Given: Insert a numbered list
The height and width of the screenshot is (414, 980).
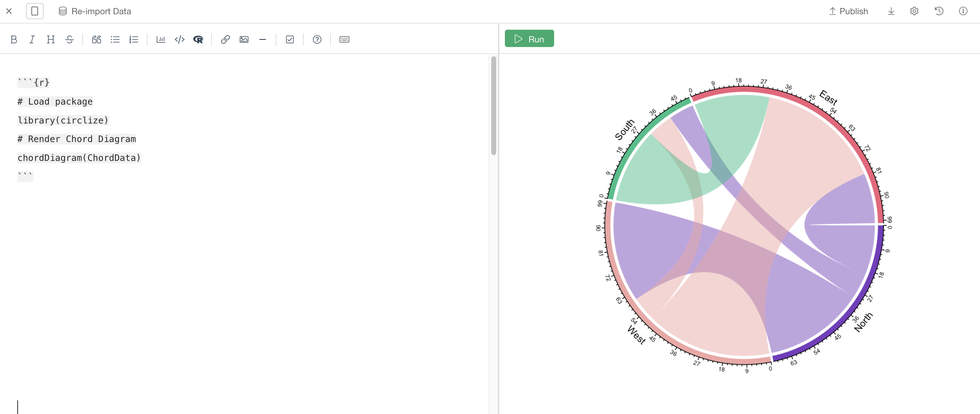Looking at the screenshot, I should coord(134,39).
